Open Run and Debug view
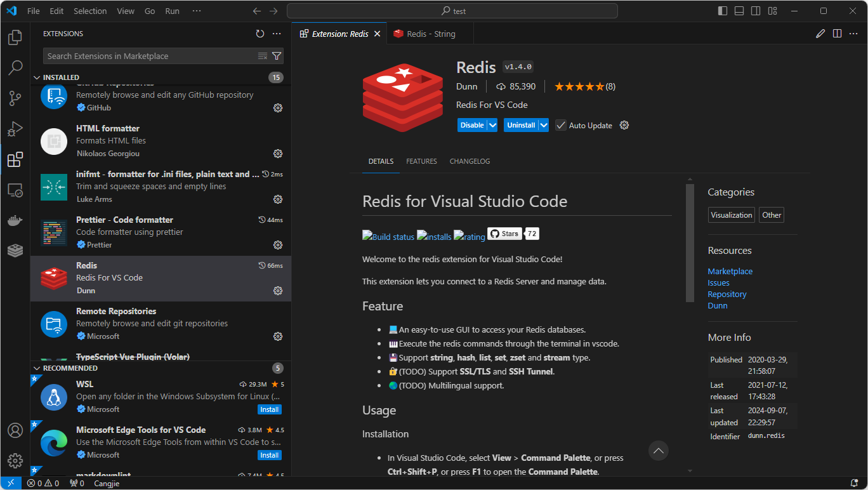The image size is (868, 490). tap(15, 129)
